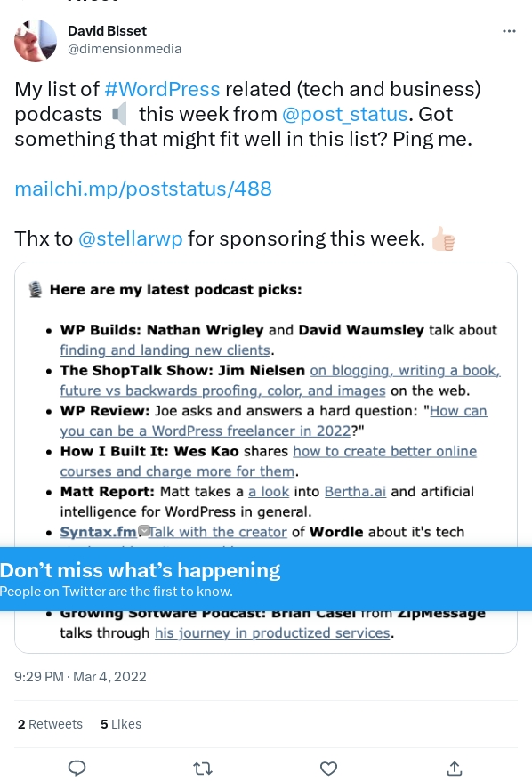Open the podcast picks image card
Screen dimensions: 532x781
(266, 457)
